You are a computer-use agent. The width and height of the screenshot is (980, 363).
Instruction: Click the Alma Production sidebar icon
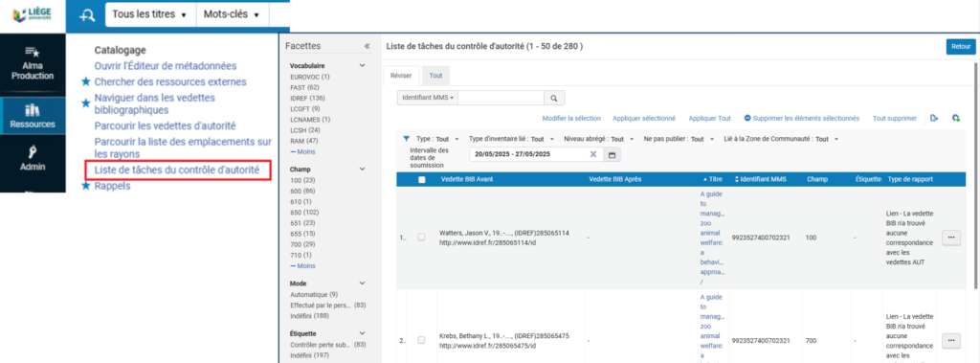32,63
